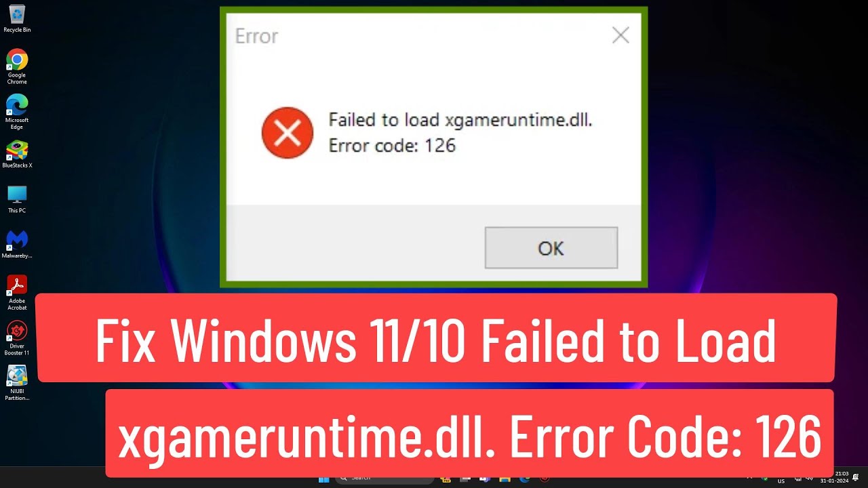The height and width of the screenshot is (488, 868).
Task: Select the This PC desktop icon
Action: [x=17, y=199]
